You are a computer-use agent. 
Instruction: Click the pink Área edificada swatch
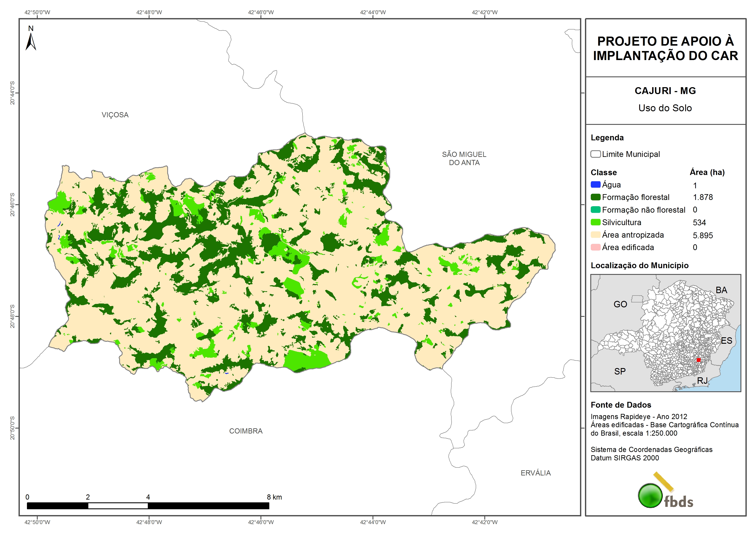pos(595,247)
